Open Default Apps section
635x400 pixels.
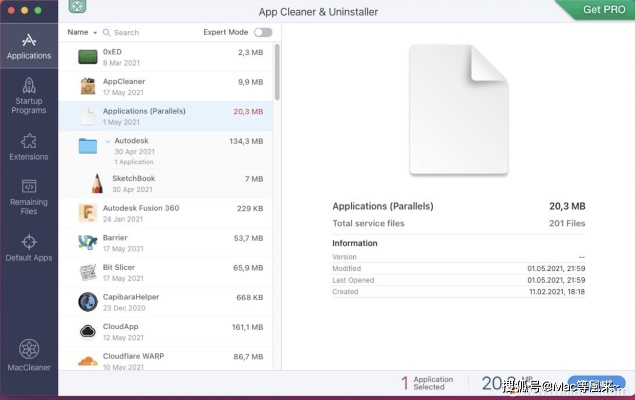pos(29,247)
